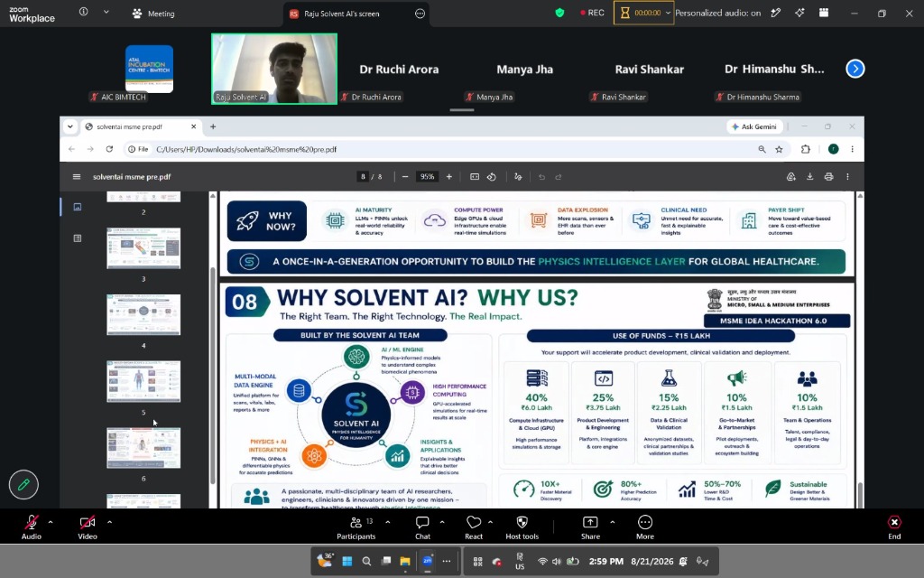Click the Fit to page icon

point(475,177)
